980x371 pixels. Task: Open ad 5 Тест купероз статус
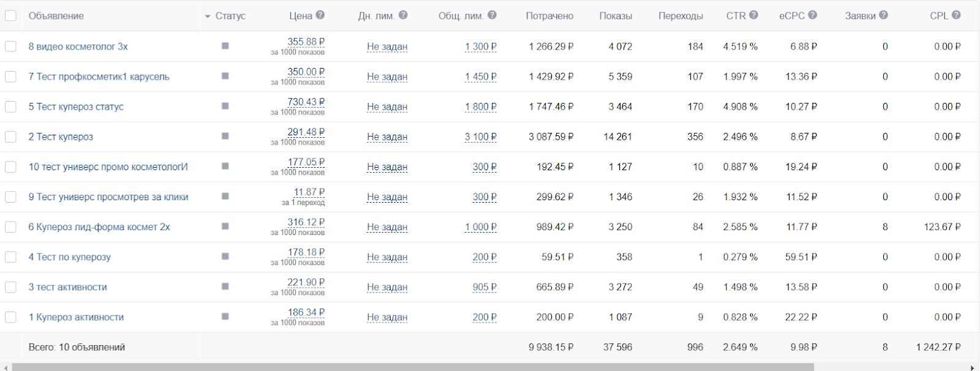pyautogui.click(x=76, y=107)
